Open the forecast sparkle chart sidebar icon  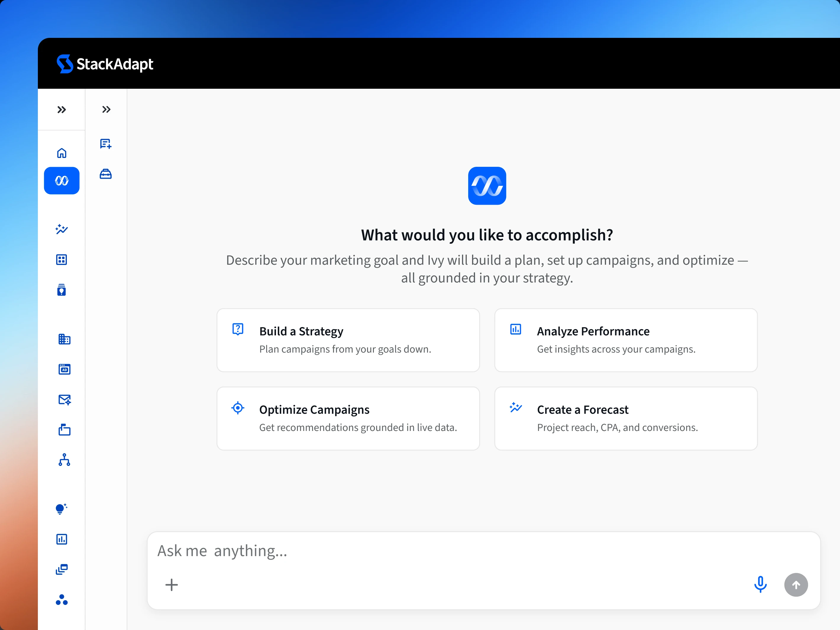click(x=62, y=229)
